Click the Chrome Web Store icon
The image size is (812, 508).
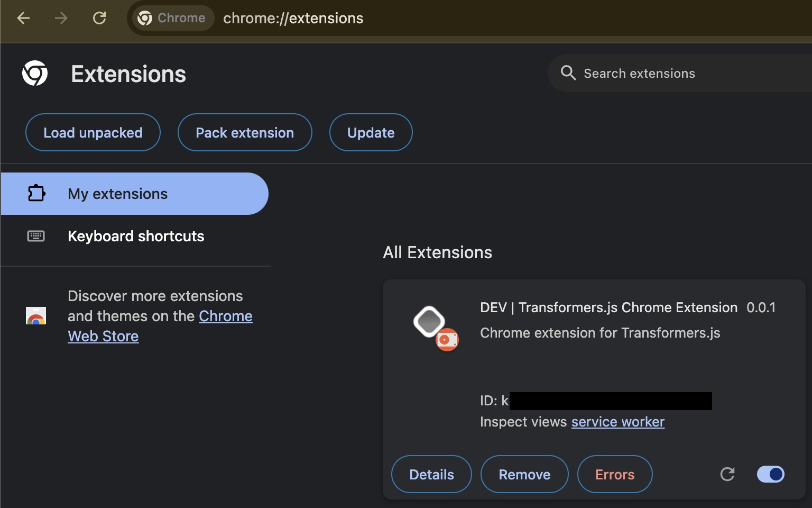coord(36,316)
